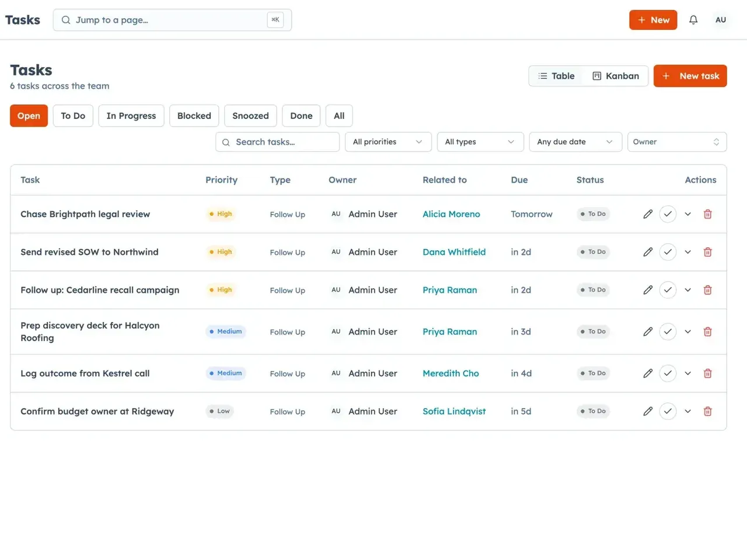Focus the Search tasks field
This screenshot has height=560, width=747.
pos(277,142)
